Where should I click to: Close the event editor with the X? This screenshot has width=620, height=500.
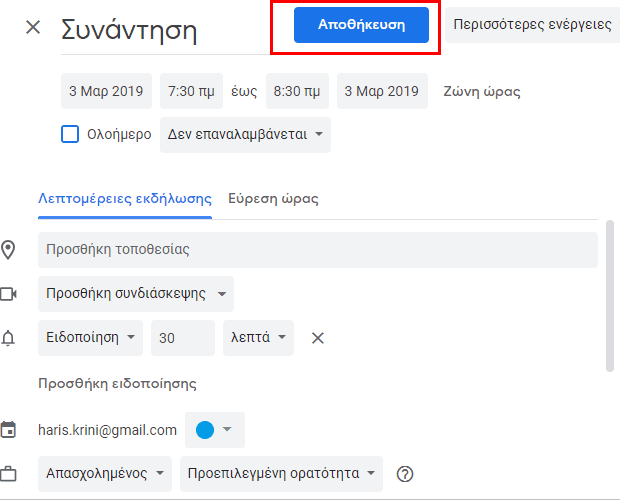[33, 28]
